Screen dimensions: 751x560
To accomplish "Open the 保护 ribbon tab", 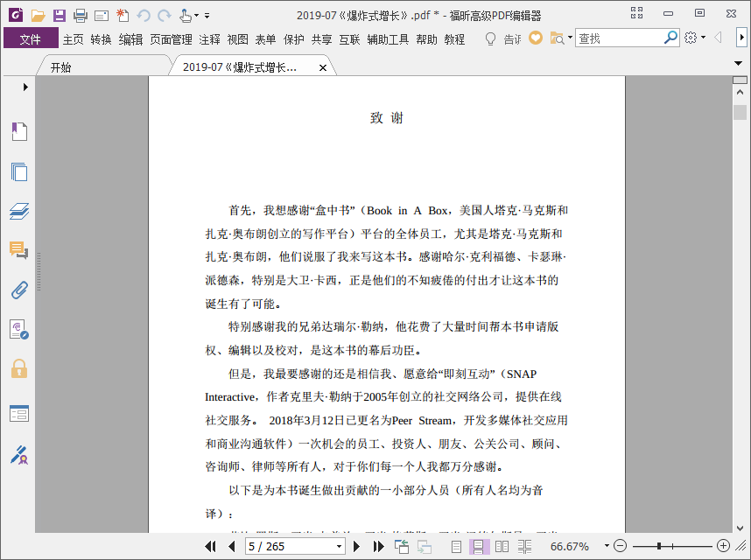I will point(293,39).
